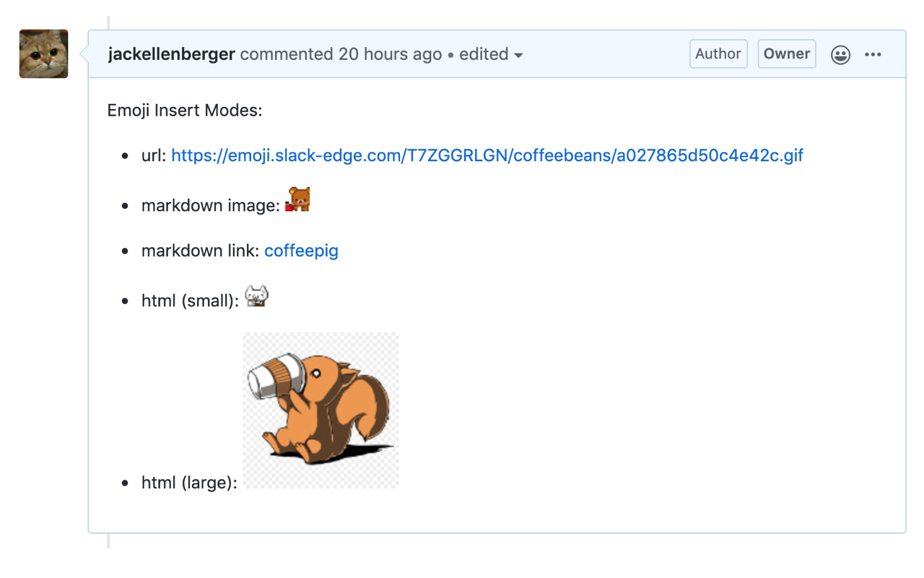Image resolution: width=924 pixels, height=578 pixels.
Task: Click the 20 hours ago timestamp
Action: (x=389, y=53)
